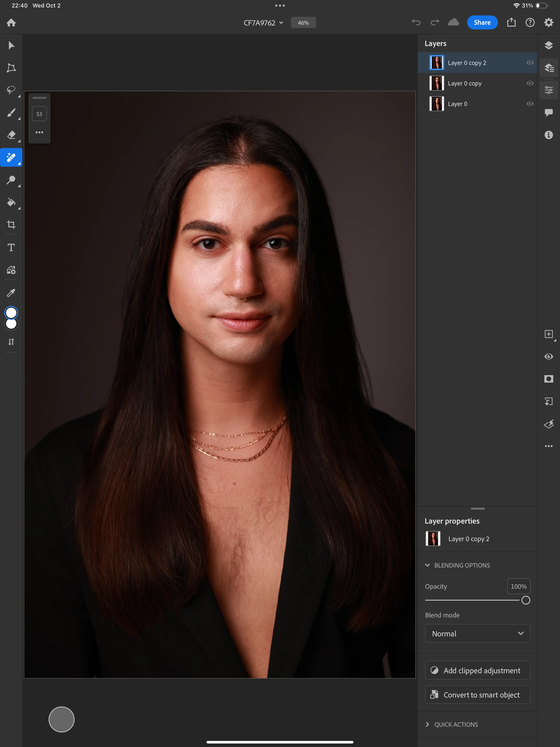560x747 pixels.
Task: Select the Clone Stamp tool
Action: [x=11, y=180]
